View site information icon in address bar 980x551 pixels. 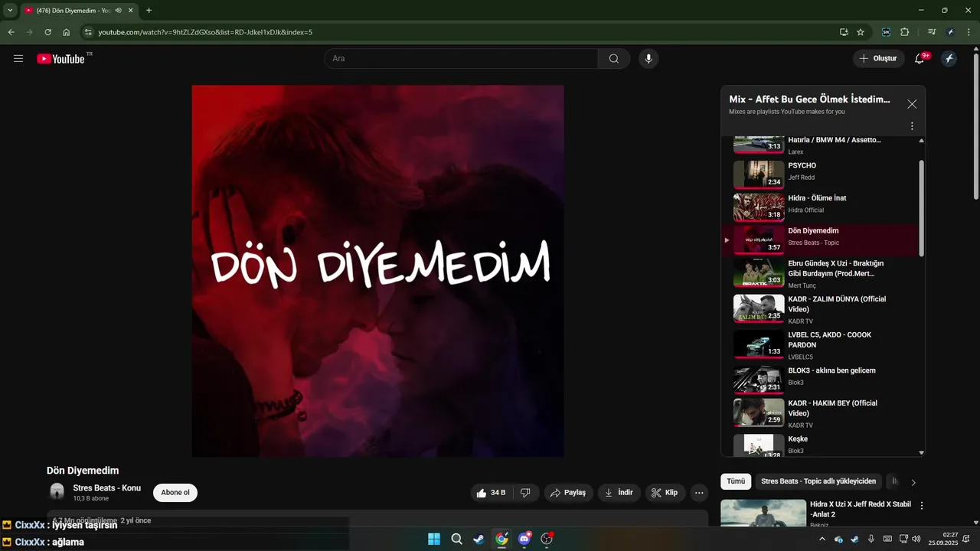point(88,32)
